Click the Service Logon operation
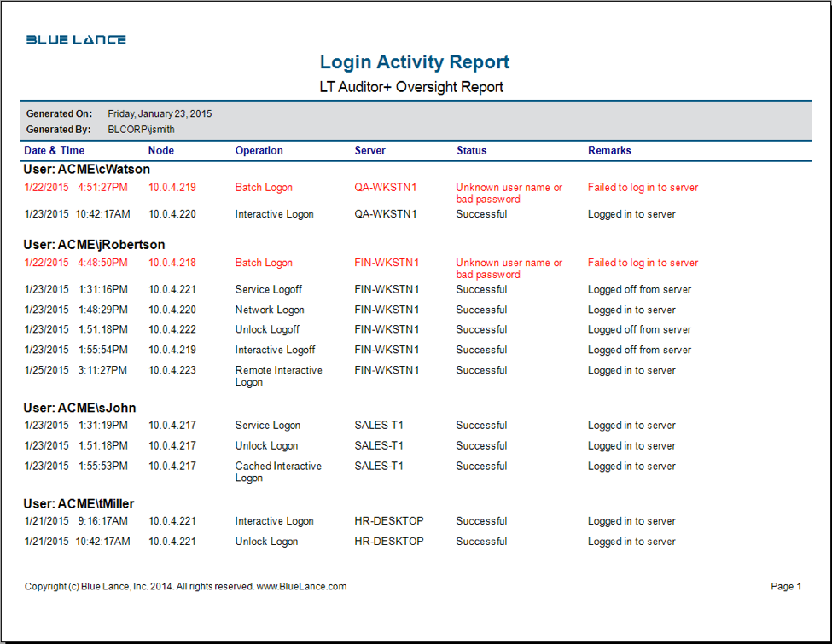This screenshot has height=644, width=832. click(268, 426)
